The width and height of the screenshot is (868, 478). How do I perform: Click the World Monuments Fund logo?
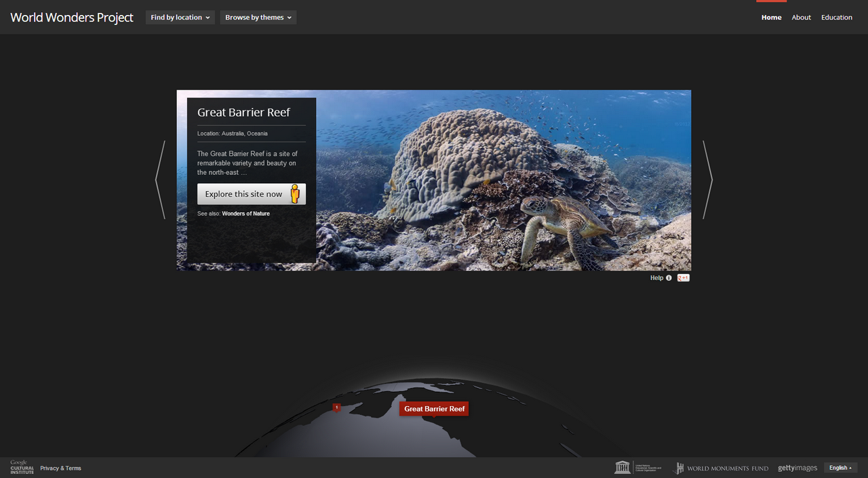tap(721, 468)
